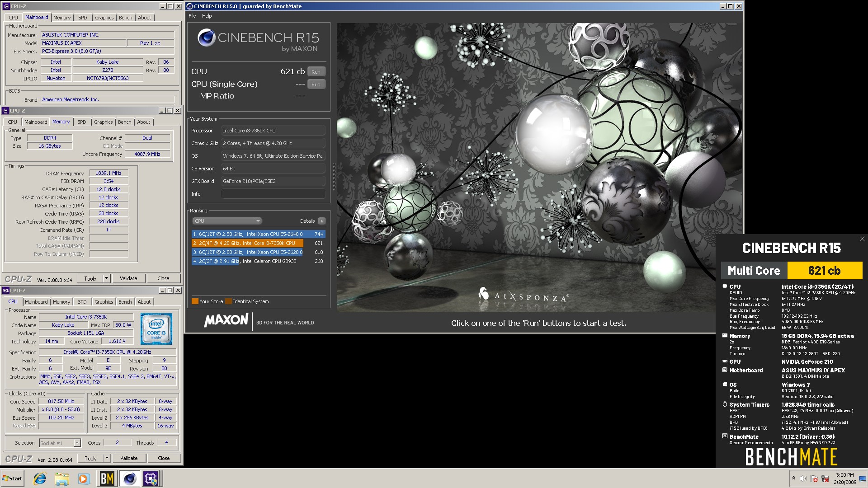Image resolution: width=868 pixels, height=488 pixels.
Task: Click the BenchMate Motherboard icon
Action: 725,370
